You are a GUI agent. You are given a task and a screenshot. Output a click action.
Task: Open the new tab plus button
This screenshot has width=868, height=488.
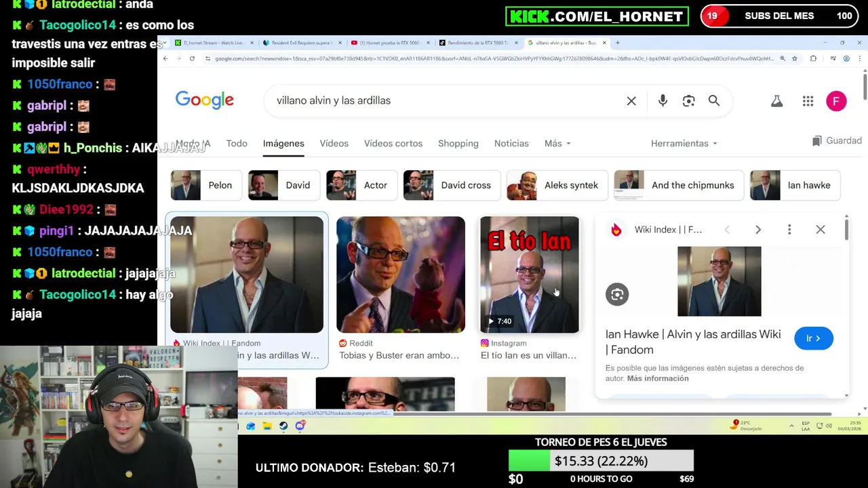pyautogui.click(x=617, y=43)
